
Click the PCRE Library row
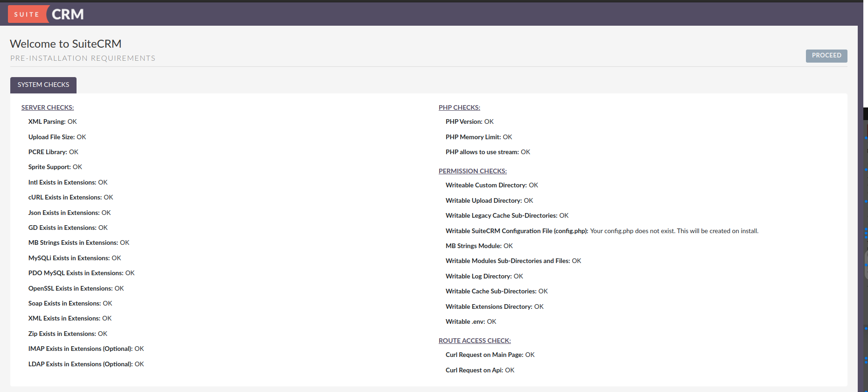coord(53,152)
